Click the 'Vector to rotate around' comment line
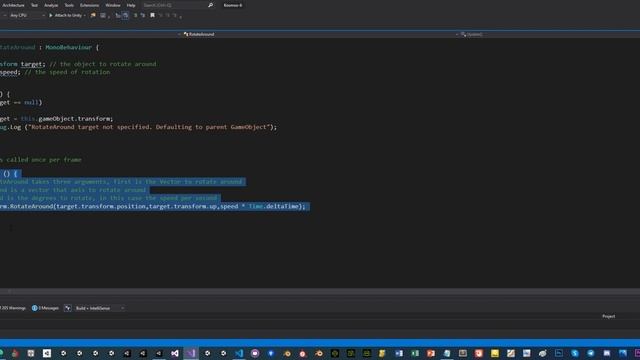Viewport: 640px width, 360px height. pos(121,182)
